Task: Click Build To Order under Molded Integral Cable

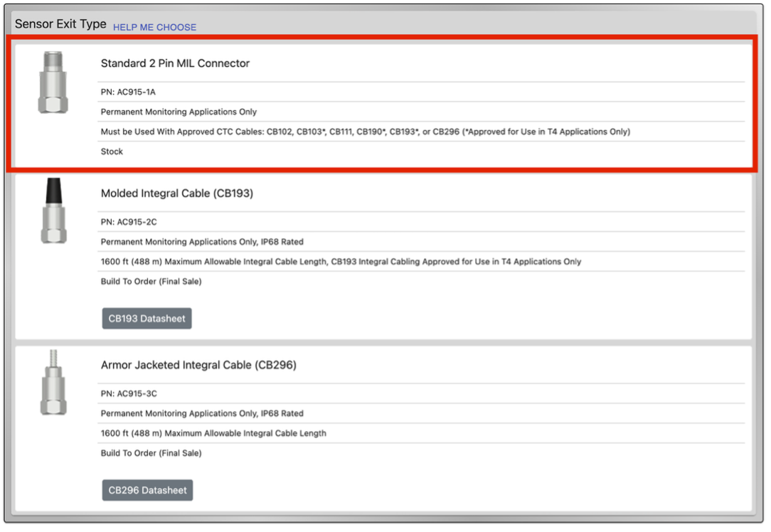Action: 151,281
